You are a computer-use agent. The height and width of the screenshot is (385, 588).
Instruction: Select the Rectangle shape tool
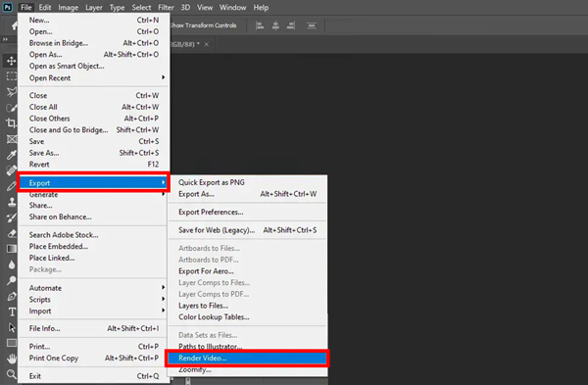click(x=11, y=343)
